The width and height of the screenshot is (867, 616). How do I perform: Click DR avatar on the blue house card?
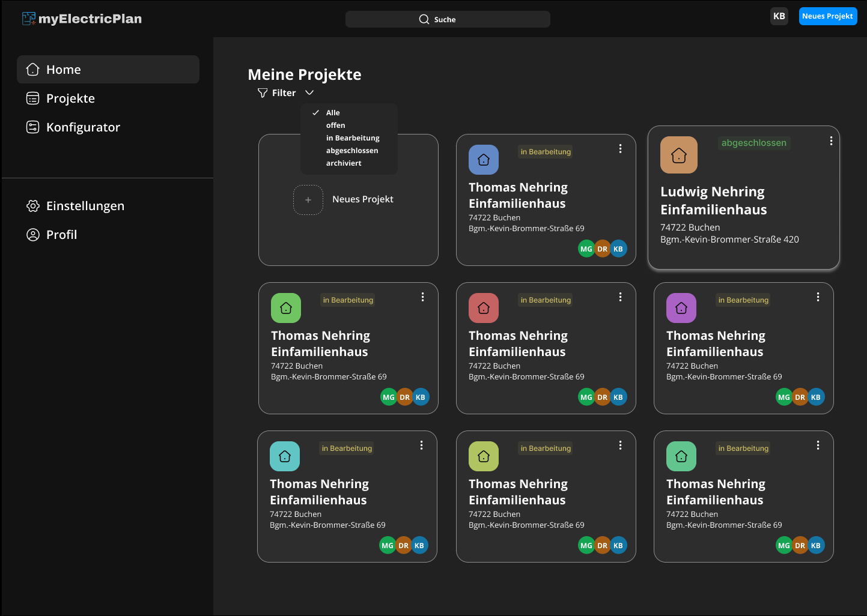pos(602,249)
